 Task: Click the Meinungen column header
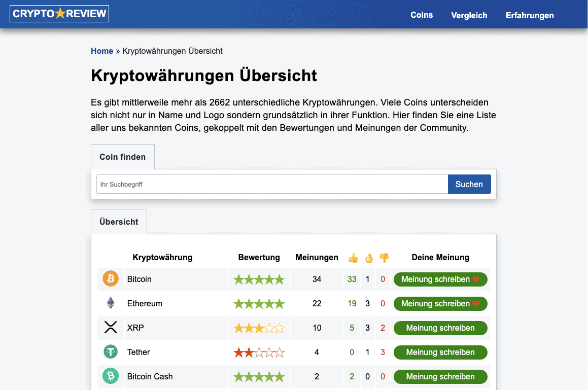coord(317,257)
